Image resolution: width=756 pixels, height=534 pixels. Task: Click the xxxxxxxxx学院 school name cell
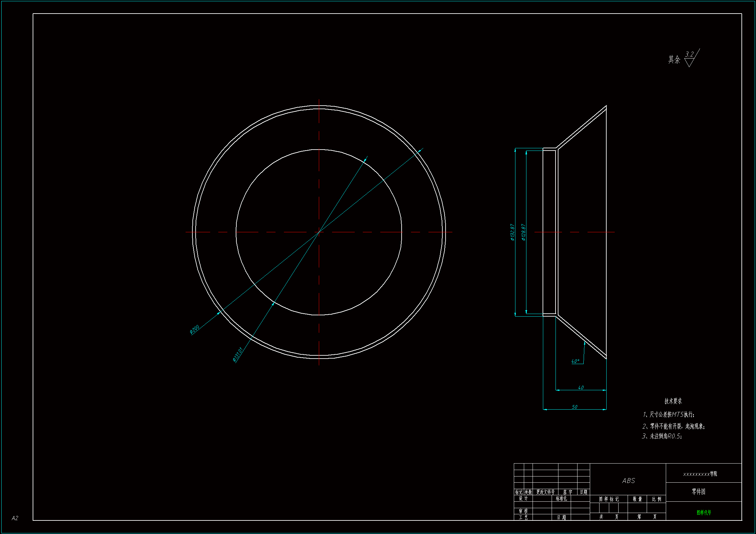pyautogui.click(x=700, y=474)
